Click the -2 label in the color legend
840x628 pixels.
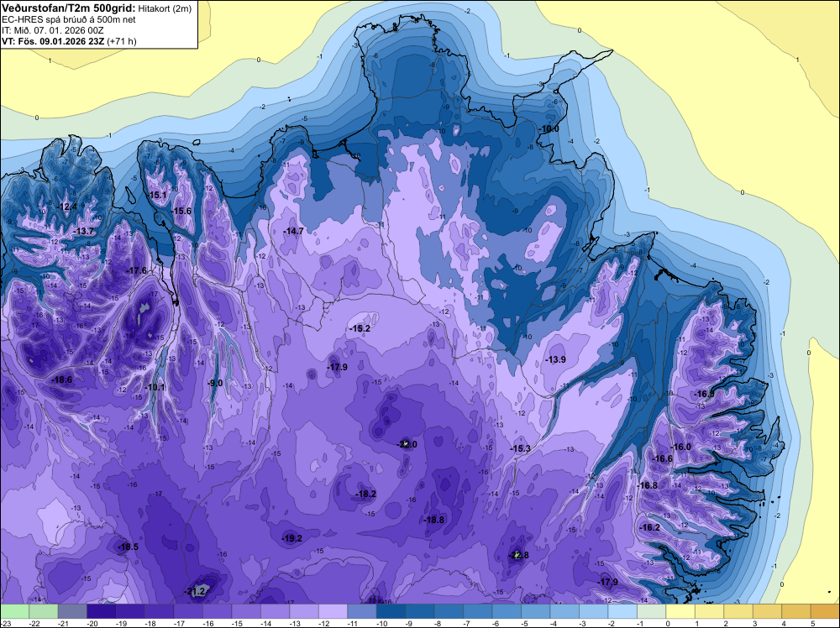(613, 623)
